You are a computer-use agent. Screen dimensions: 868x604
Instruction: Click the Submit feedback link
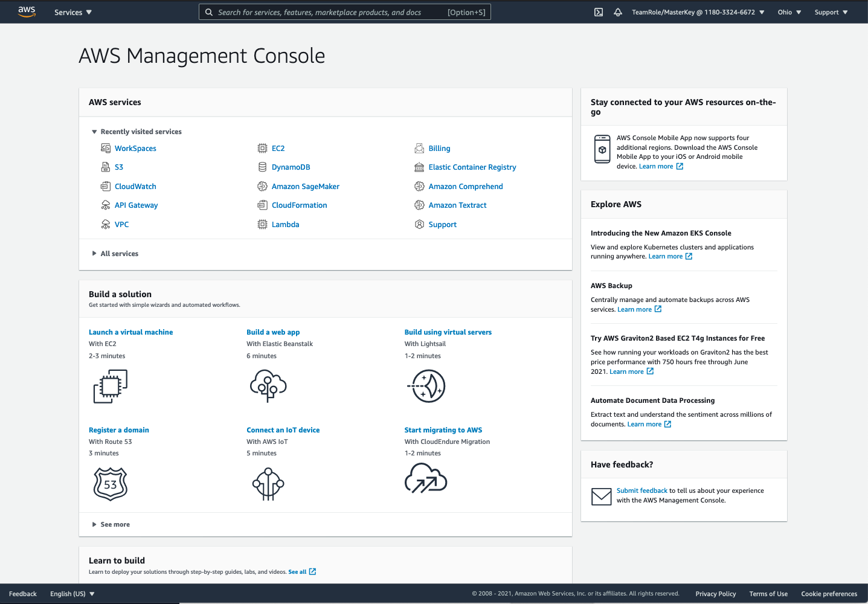(641, 490)
